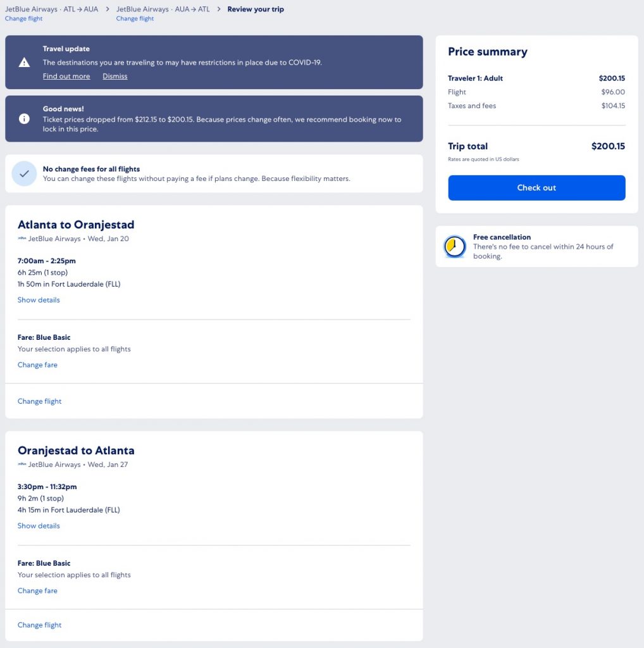Click Change flight at bottom of Oranjestad to Atlanta card
Viewport: 644px width, 648px height.
(x=39, y=625)
